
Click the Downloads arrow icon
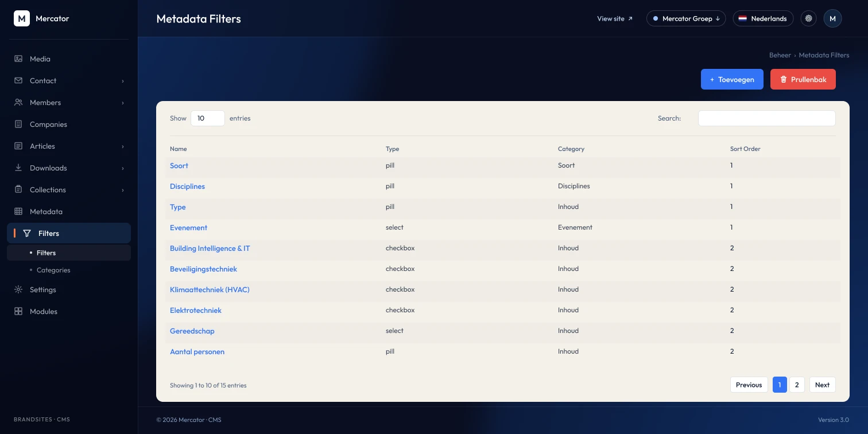tap(18, 168)
